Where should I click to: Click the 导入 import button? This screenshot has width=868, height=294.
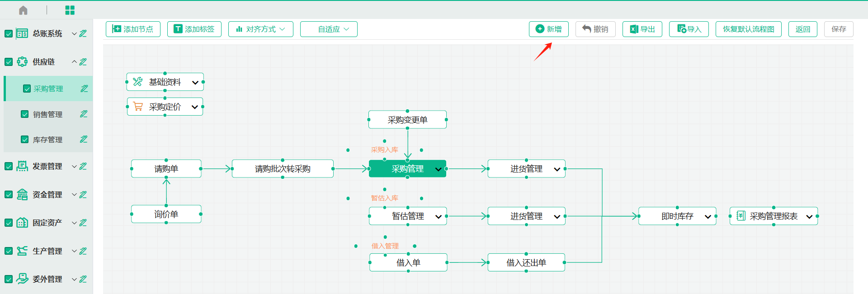(x=689, y=29)
